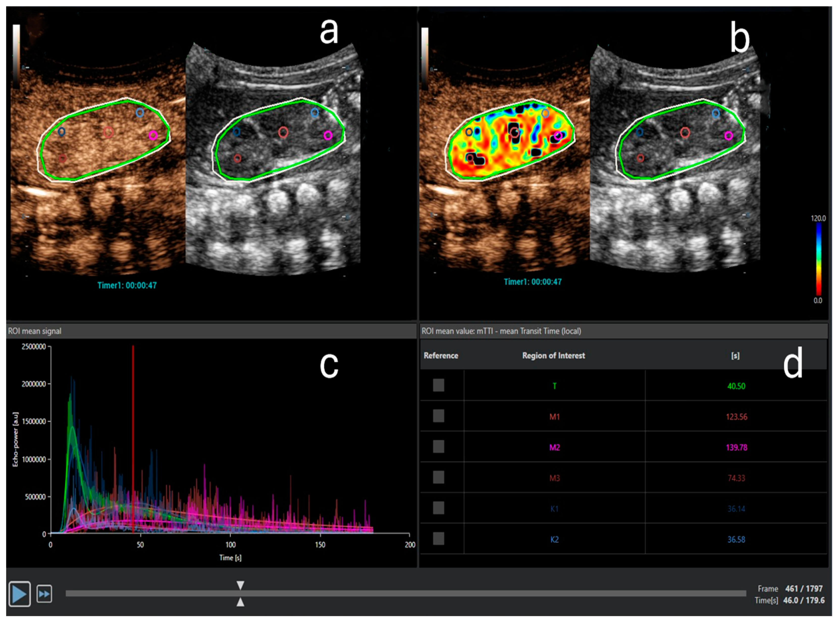The image size is (840, 625).
Task: Click the ROI mean signal panel title
Action: pyautogui.click(x=34, y=331)
